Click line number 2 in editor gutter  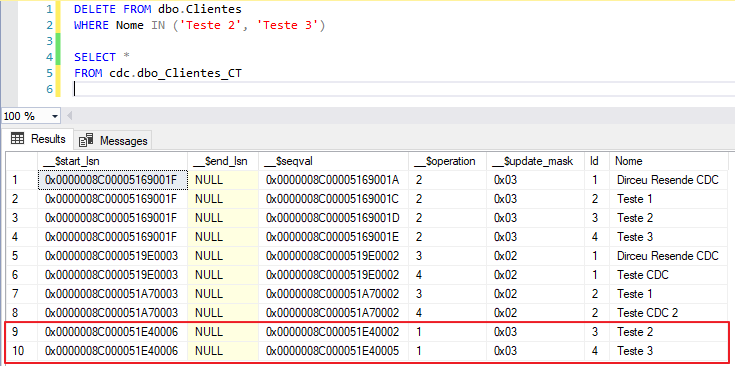pyautogui.click(x=50, y=25)
